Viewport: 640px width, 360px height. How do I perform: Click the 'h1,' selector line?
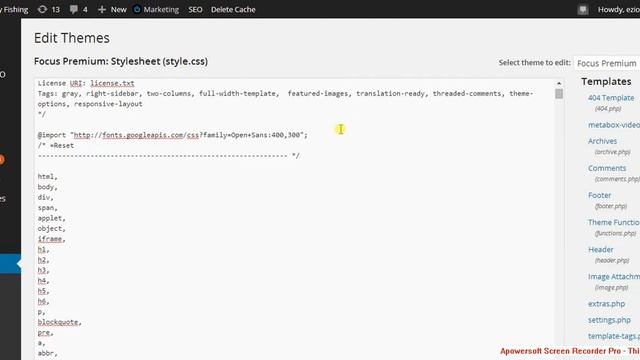click(x=43, y=249)
